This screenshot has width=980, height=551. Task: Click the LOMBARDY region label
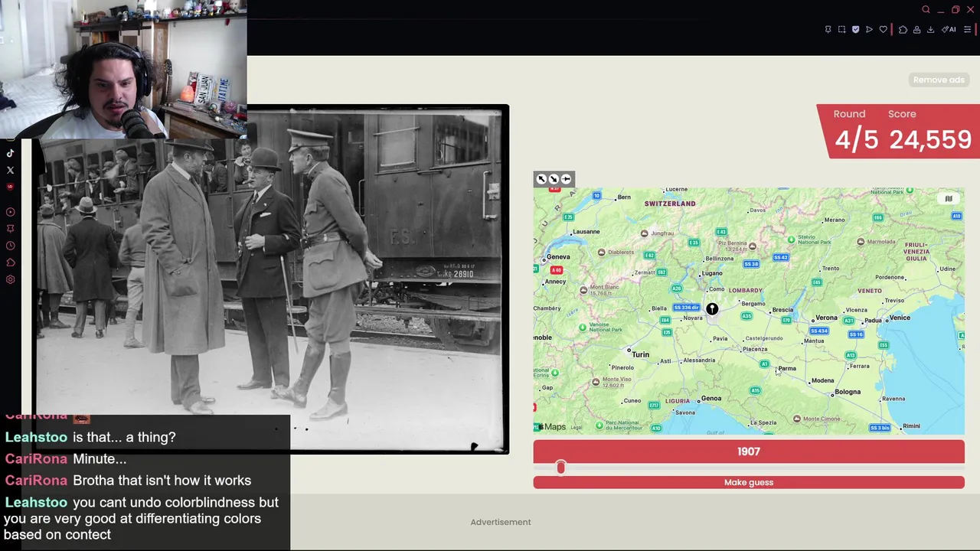point(745,291)
